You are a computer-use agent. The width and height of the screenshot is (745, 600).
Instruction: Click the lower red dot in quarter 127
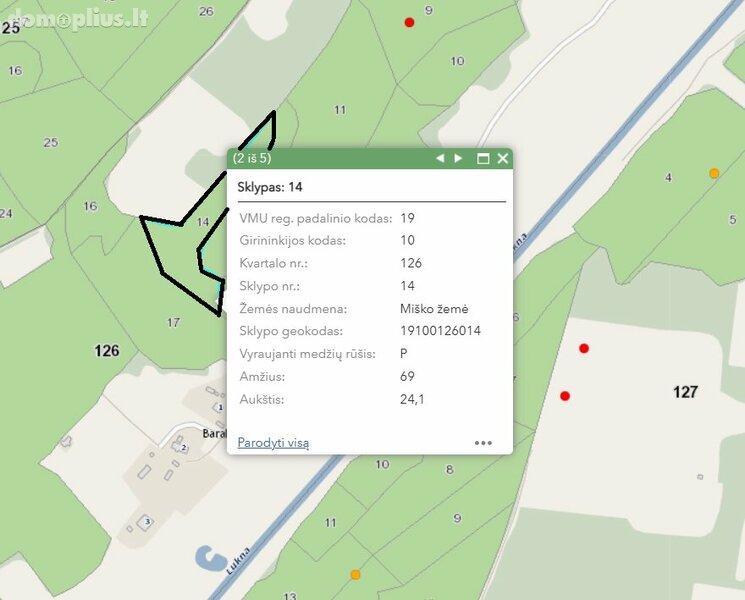coord(565,396)
